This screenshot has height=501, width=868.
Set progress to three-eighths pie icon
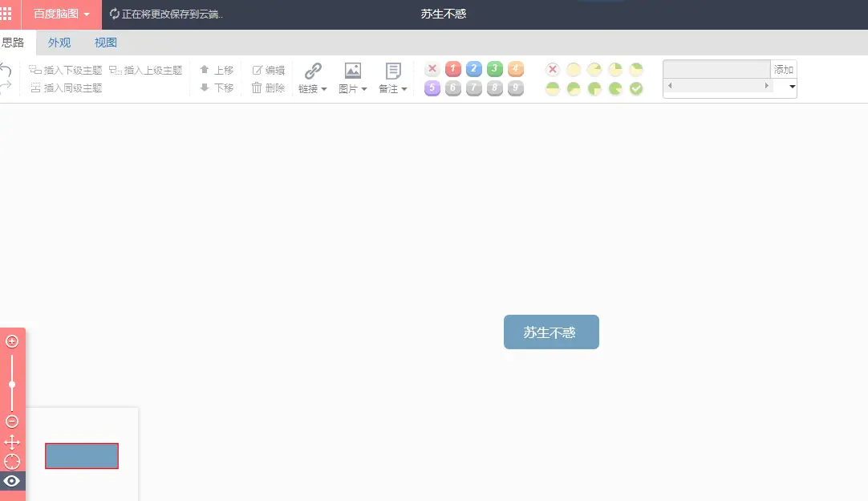637,69
